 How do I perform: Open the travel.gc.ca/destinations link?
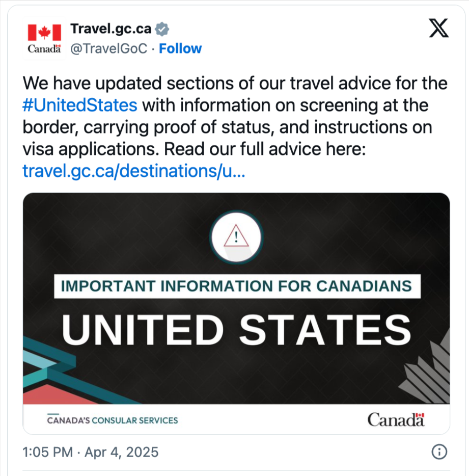[134, 171]
